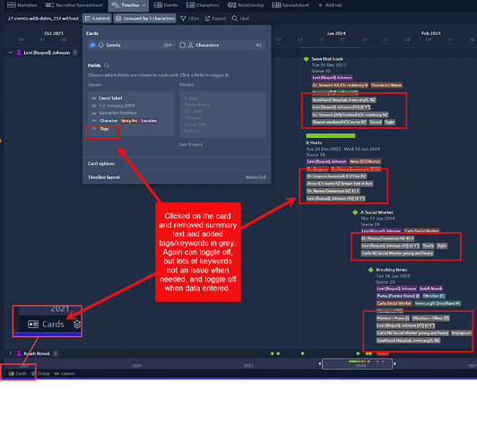
Task: Click the Export icon
Action: tap(207, 19)
